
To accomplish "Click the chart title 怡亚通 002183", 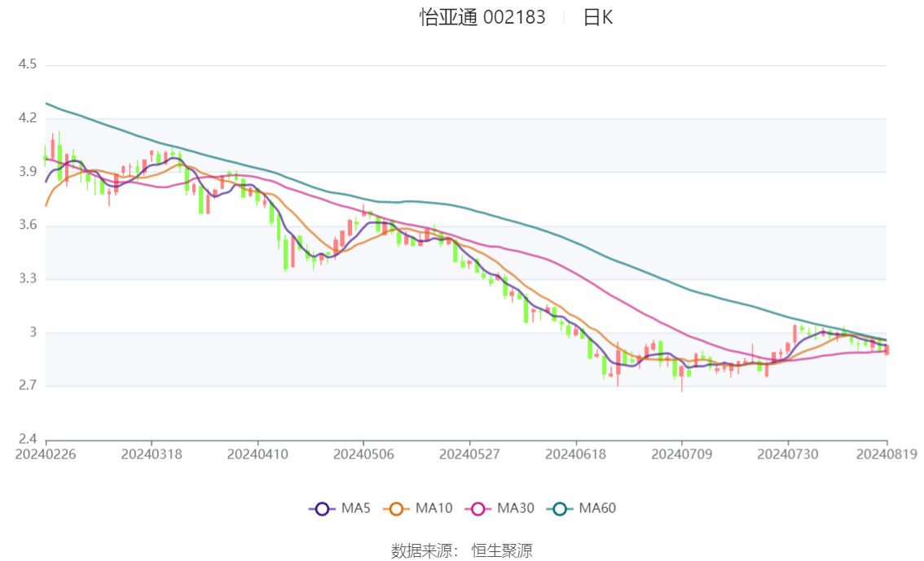I will tap(482, 17).
